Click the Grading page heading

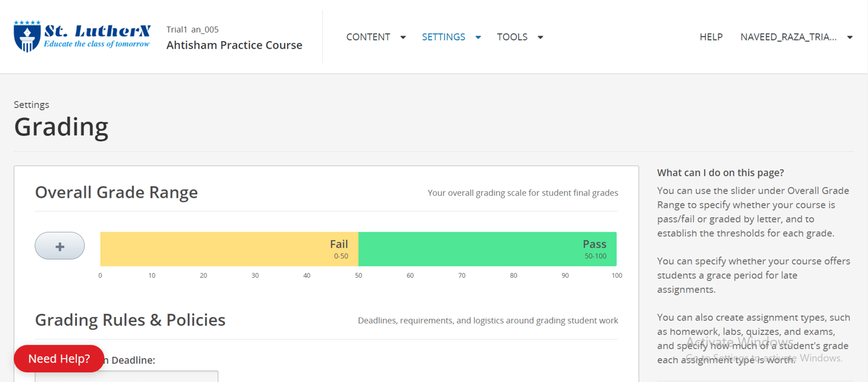[x=61, y=126]
